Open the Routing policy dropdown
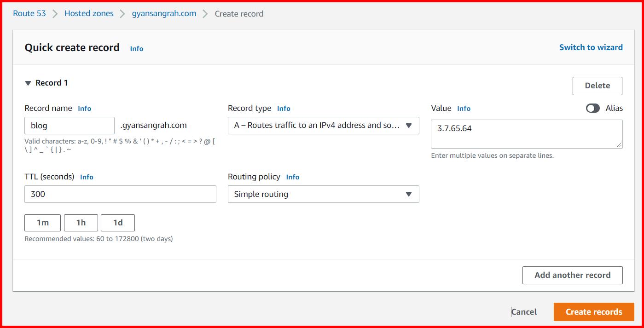This screenshot has width=644, height=328. coord(323,194)
